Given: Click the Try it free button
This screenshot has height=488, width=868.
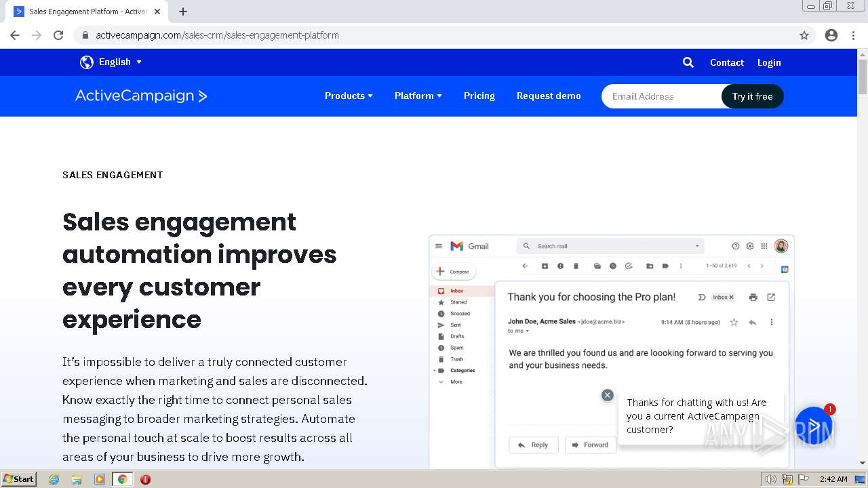Looking at the screenshot, I should coord(752,96).
